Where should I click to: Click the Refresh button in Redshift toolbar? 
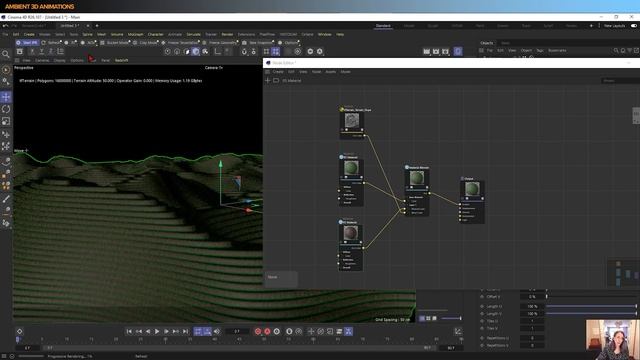[51, 42]
